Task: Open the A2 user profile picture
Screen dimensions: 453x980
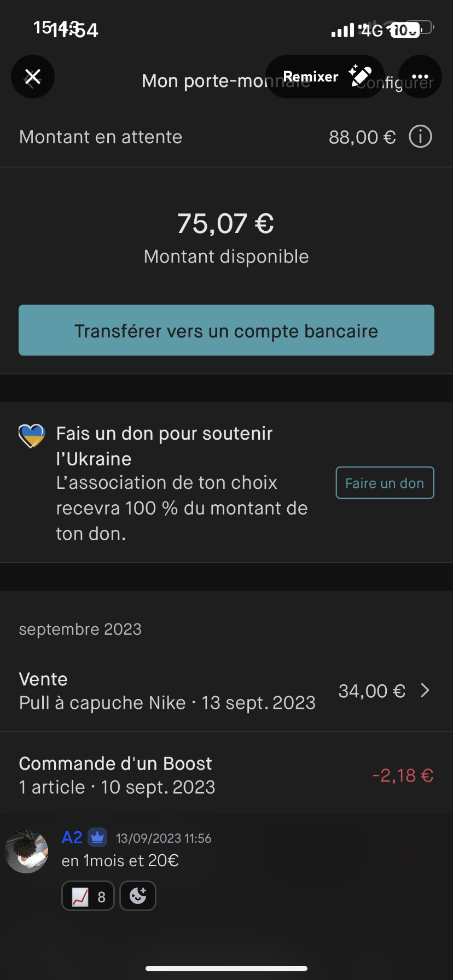Action: (26, 851)
